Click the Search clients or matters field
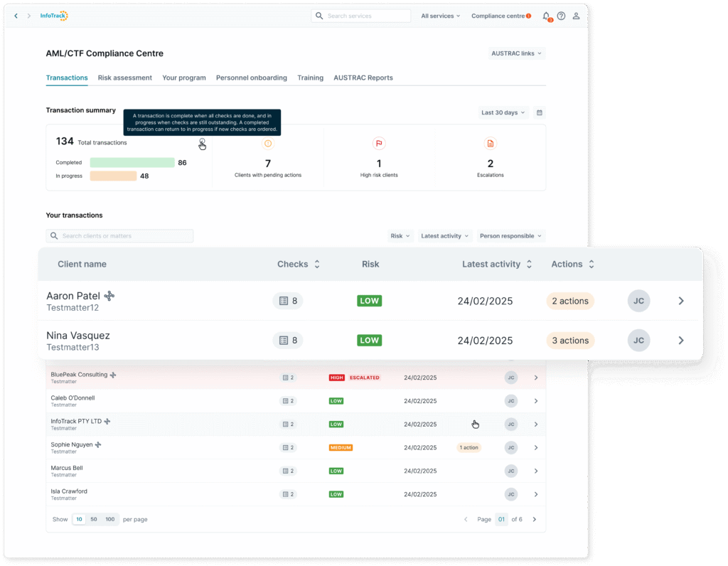728x566 pixels. [119, 236]
